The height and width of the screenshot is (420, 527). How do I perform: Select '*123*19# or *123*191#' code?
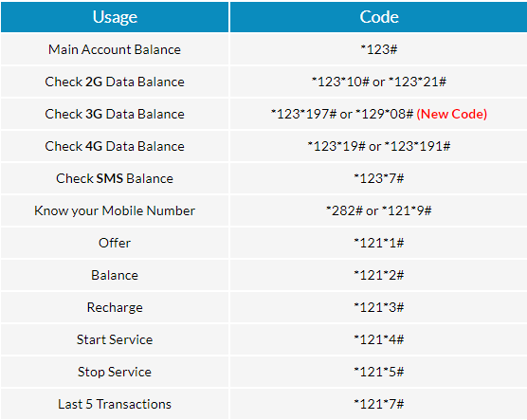point(379,146)
